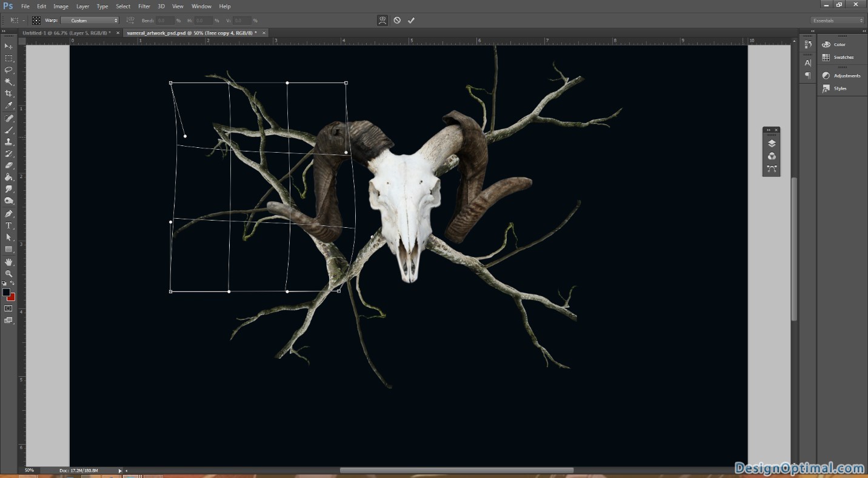
Task: Toggle the reference point location grid
Action: (x=36, y=21)
